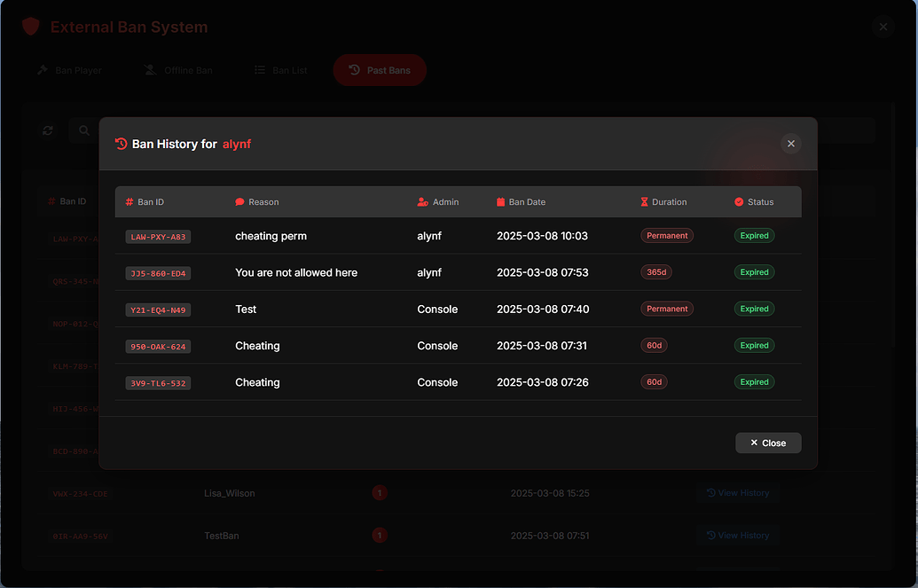This screenshot has width=918, height=588.
Task: Click the Permanent badge on cheating perm row
Action: (x=667, y=235)
